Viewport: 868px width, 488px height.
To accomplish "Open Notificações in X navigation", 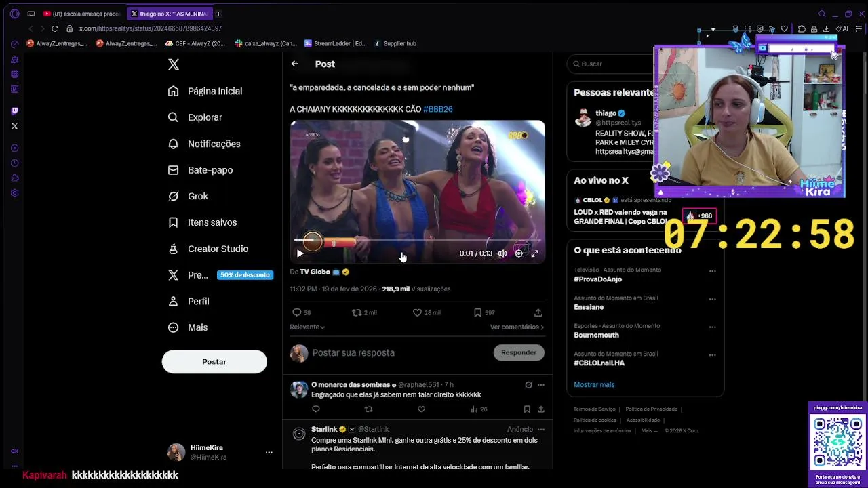I will click(x=204, y=144).
